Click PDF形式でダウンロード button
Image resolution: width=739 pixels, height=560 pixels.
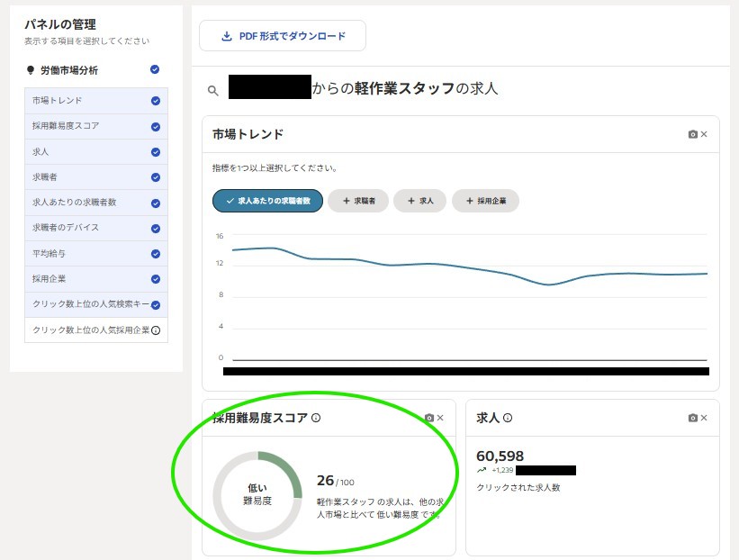click(283, 36)
